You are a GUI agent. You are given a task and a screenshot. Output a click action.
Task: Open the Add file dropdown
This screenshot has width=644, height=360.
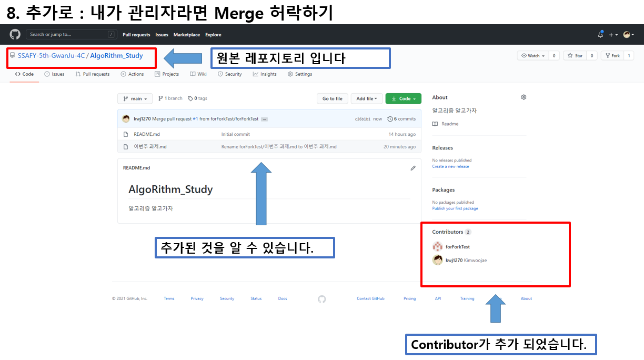point(367,98)
